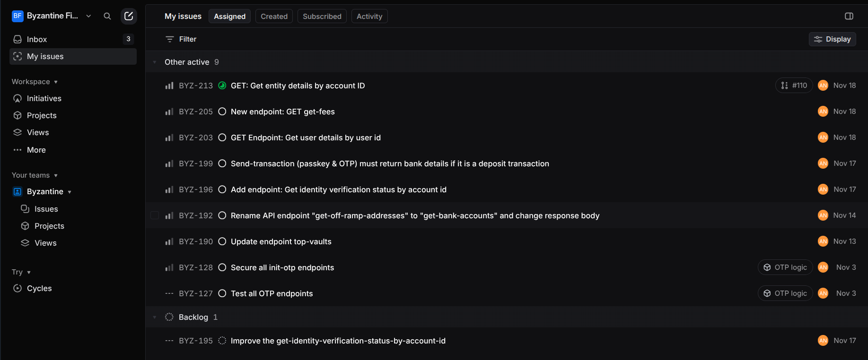
Task: Collapse the Other active group
Action: pos(155,62)
